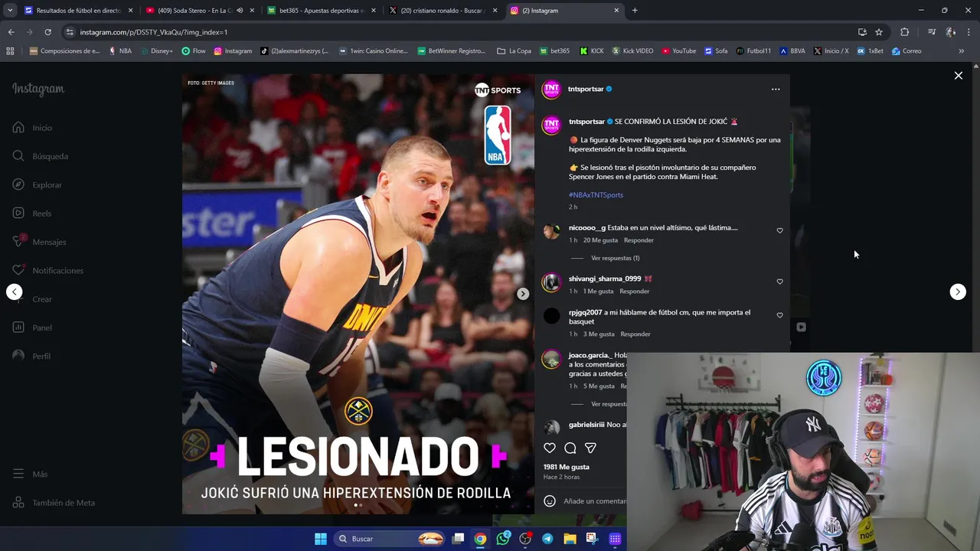The image size is (980, 551).
Task: Click the taskbar Buscar search box
Action: coord(390,539)
